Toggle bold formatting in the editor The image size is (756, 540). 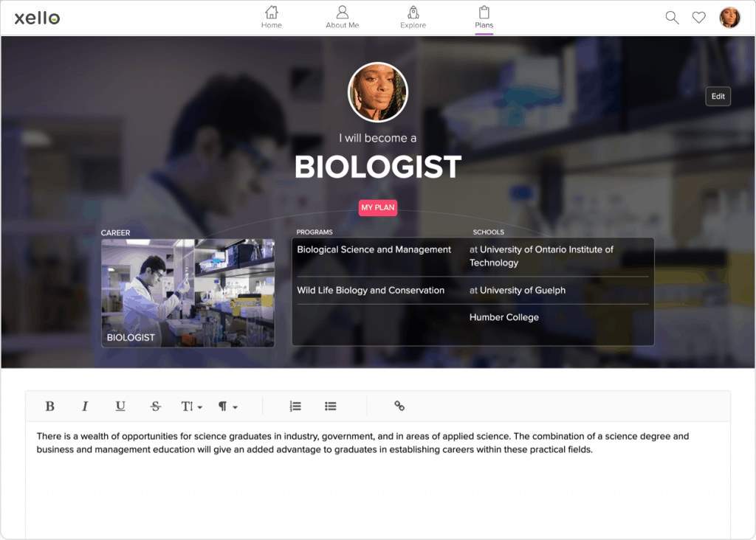pos(50,406)
